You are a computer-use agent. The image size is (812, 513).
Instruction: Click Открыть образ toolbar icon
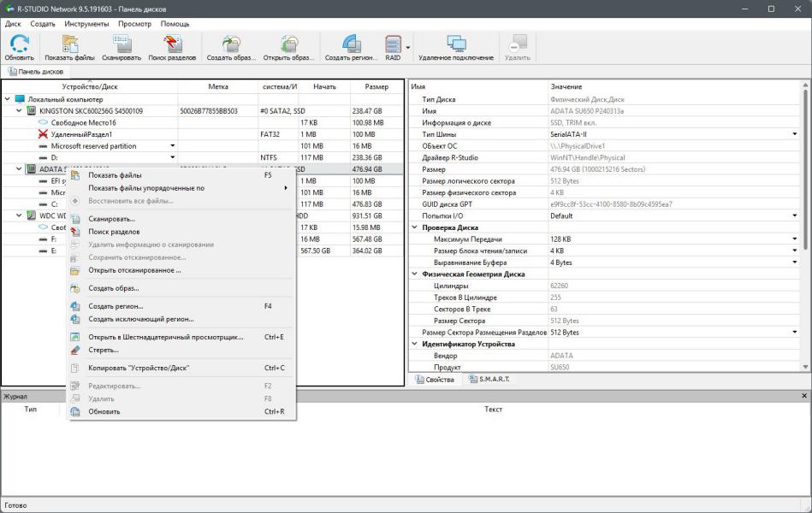[288, 46]
